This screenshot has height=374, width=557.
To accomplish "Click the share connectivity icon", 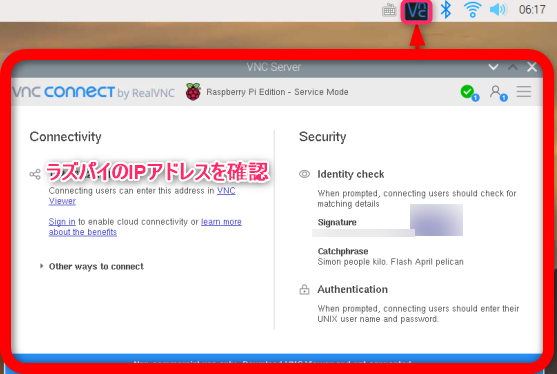I will click(x=35, y=174).
